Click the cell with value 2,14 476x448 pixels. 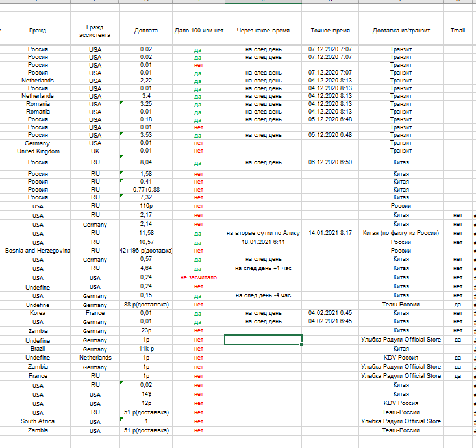click(x=146, y=224)
